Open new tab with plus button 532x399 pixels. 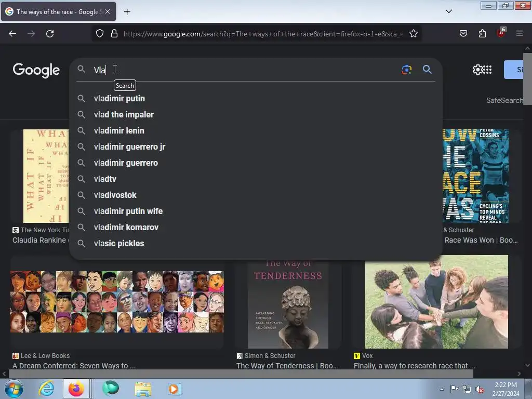(x=127, y=12)
